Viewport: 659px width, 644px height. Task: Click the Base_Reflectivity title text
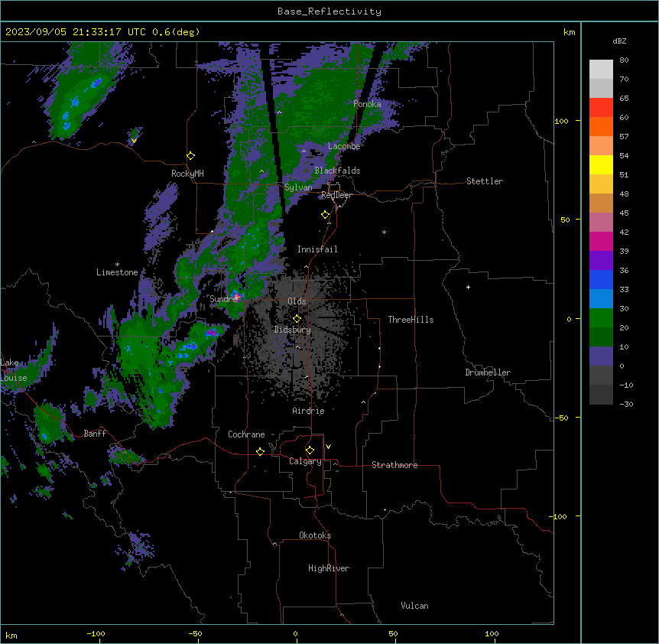pos(329,11)
